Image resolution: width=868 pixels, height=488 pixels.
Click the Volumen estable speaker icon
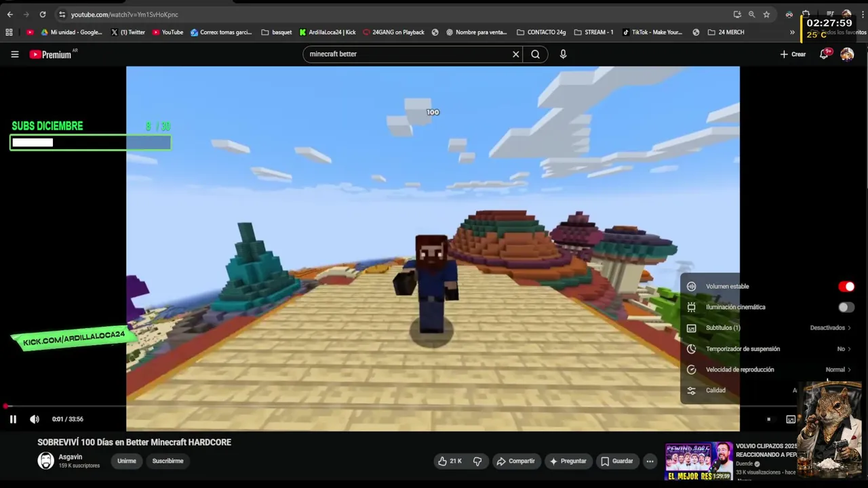[691, 287]
